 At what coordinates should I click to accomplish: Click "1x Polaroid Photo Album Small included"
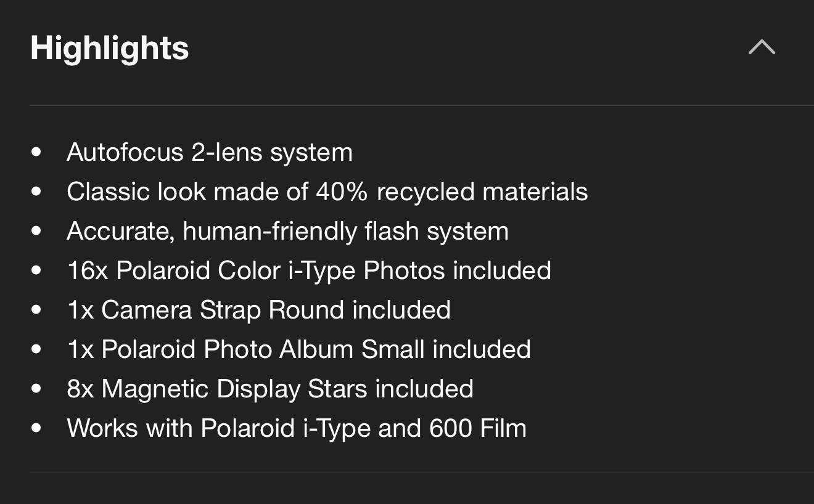pos(298,349)
